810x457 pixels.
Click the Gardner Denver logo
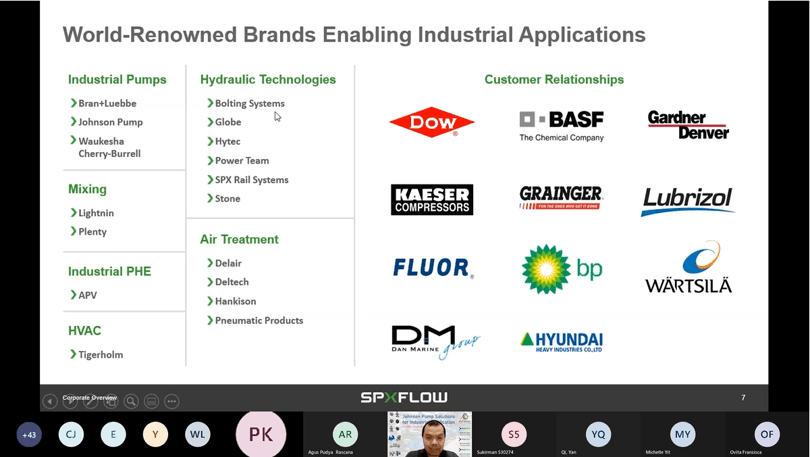tap(688, 125)
